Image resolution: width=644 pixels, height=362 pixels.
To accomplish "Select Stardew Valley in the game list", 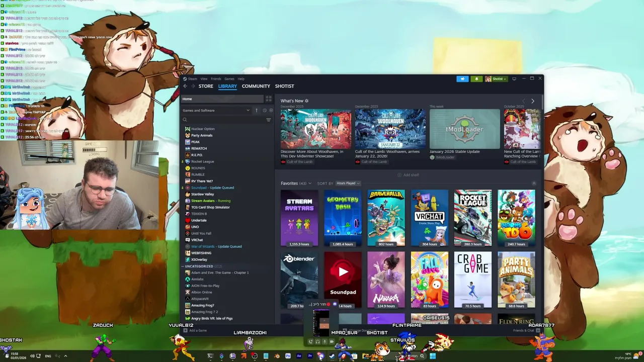I will point(202,194).
